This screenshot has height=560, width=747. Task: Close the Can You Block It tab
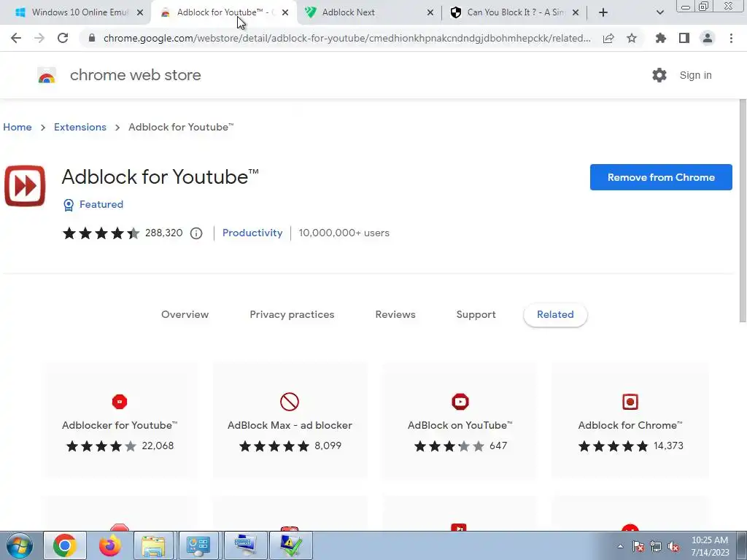point(576,12)
